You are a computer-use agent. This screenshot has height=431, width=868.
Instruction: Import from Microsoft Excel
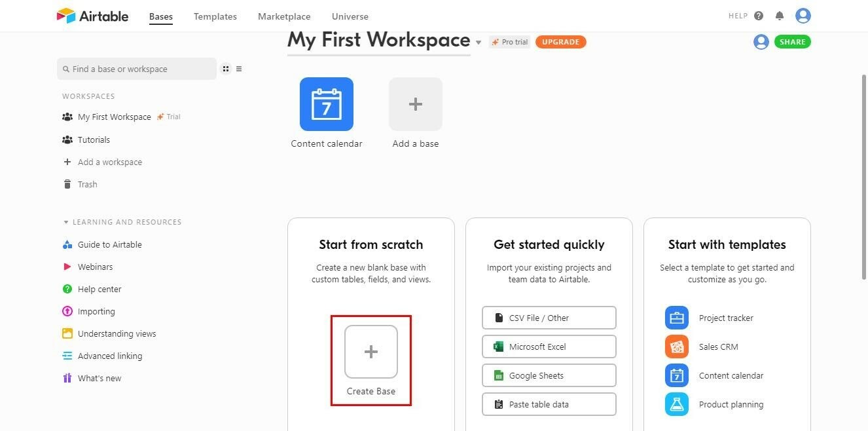549,347
